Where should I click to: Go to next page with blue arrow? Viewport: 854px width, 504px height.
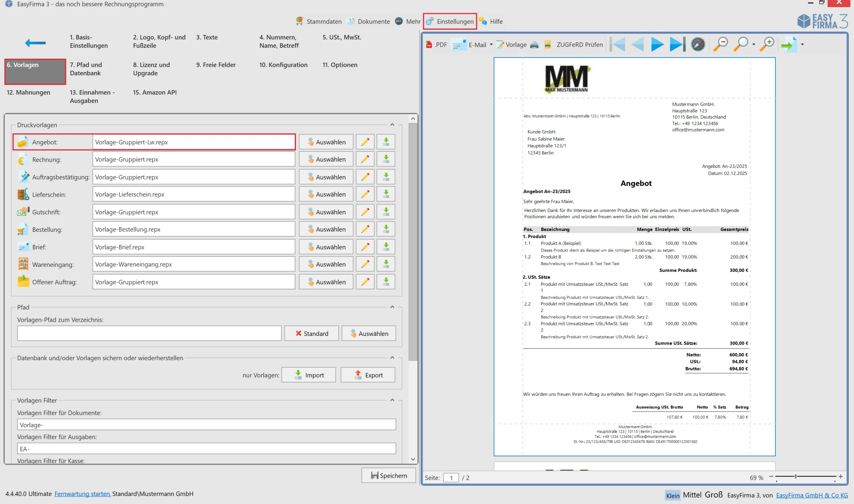657,44
